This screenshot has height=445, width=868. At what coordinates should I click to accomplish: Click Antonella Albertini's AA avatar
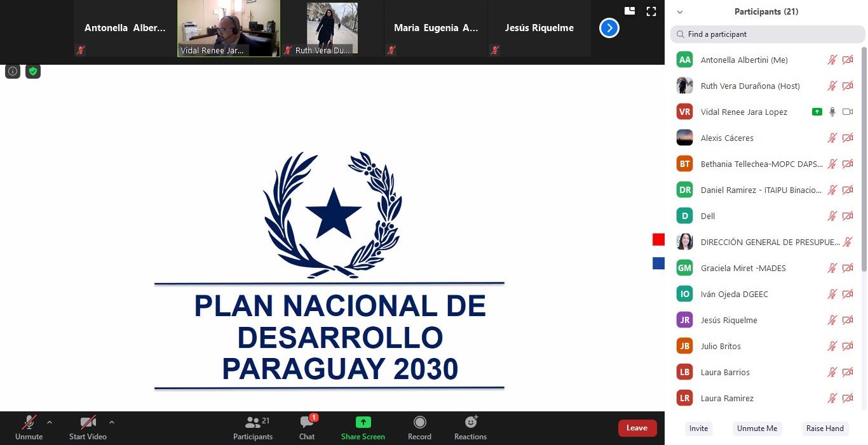684,60
